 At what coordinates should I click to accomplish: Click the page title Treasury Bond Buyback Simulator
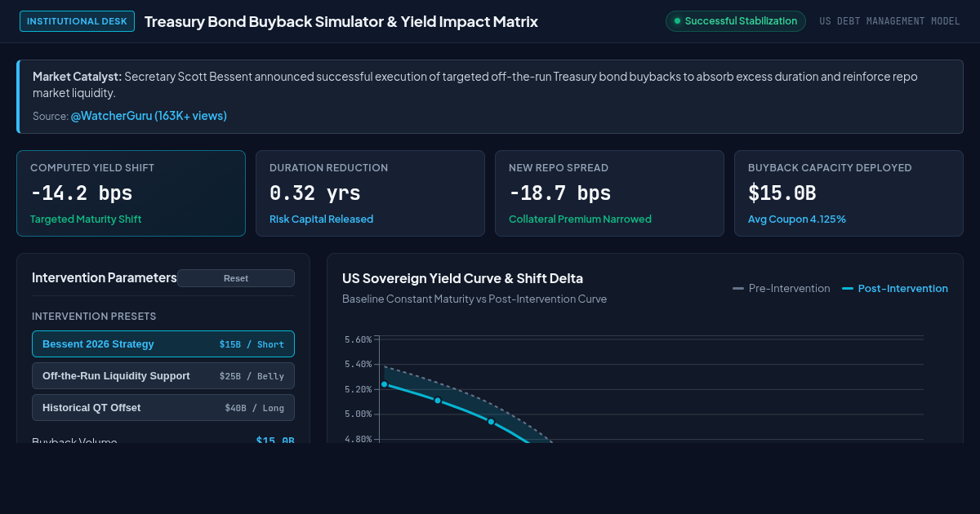click(341, 22)
